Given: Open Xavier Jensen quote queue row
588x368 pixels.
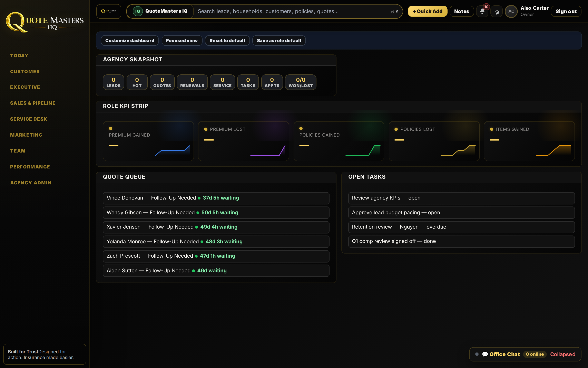Looking at the screenshot, I should tap(216, 227).
